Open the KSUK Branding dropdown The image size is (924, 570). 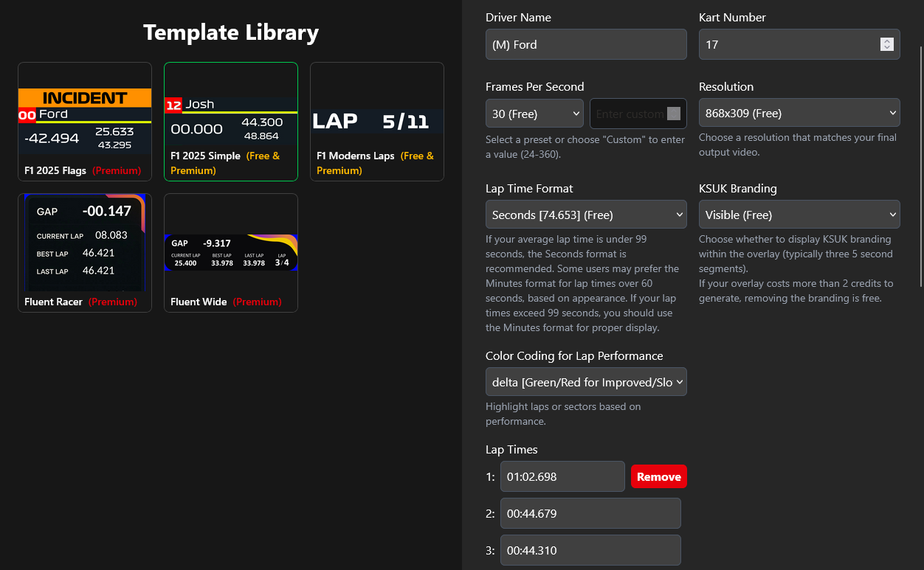point(799,215)
